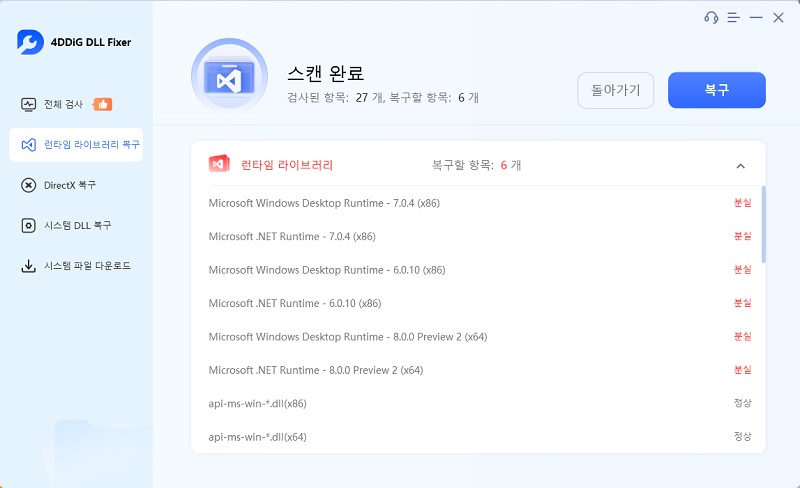Click 분실 status for .NET Runtime 7.0.4
Image resolution: width=800 pixels, height=488 pixels.
pos(742,236)
